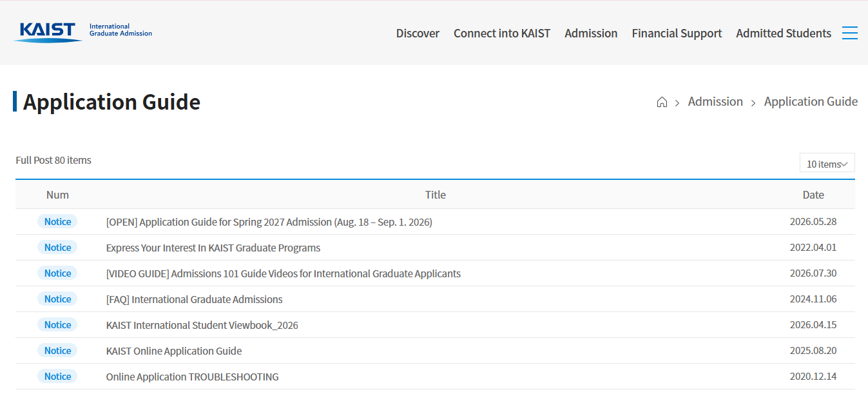Click International Graduate Admission logo text
The image size is (868, 394).
tap(121, 30)
